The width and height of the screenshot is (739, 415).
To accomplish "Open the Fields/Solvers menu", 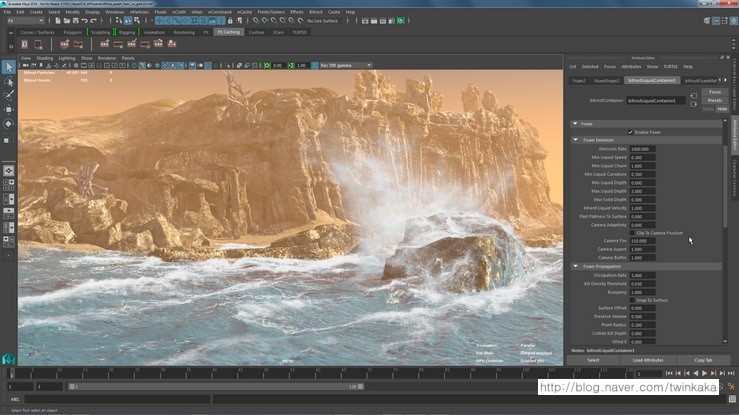I will [x=271, y=12].
